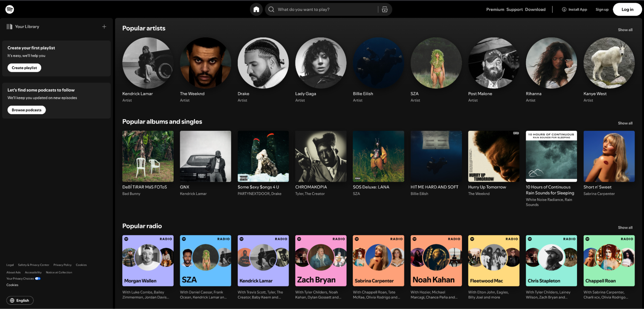Click the Create playlist button
The height and width of the screenshot is (309, 644).
click(x=24, y=68)
